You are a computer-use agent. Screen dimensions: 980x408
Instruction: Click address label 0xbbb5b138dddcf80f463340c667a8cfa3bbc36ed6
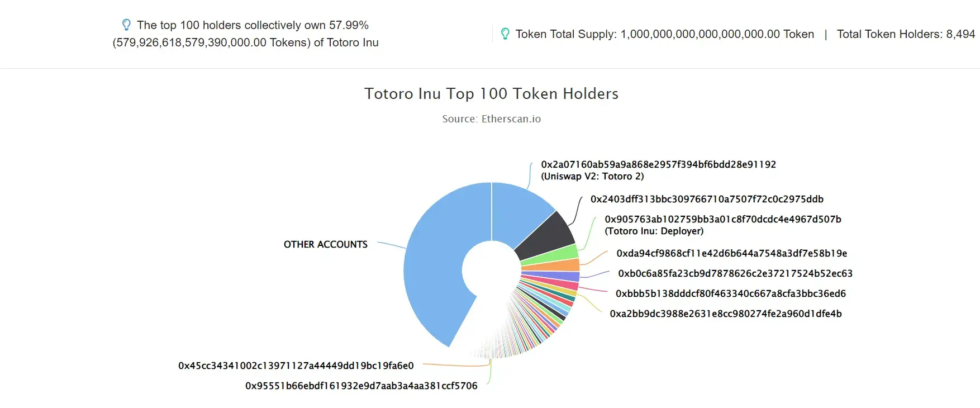pyautogui.click(x=731, y=293)
